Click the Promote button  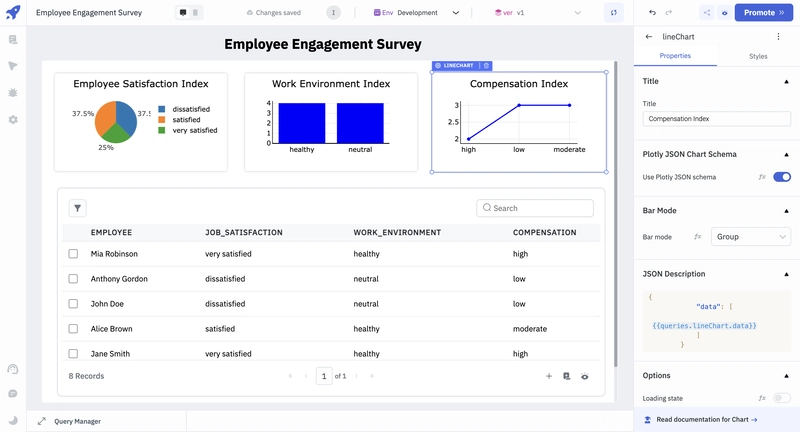click(765, 13)
